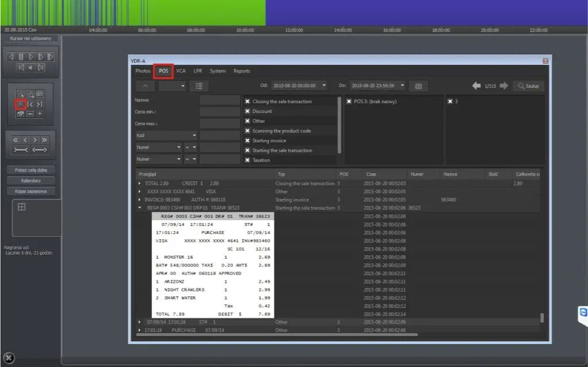Go to the next result with the right arrow
The height and width of the screenshot is (367, 588).
click(504, 86)
